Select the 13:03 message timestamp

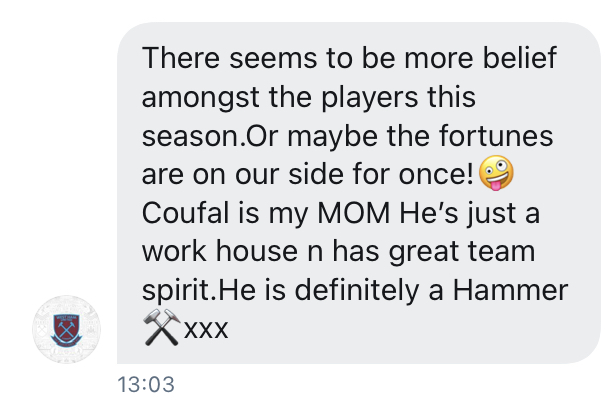146,385
